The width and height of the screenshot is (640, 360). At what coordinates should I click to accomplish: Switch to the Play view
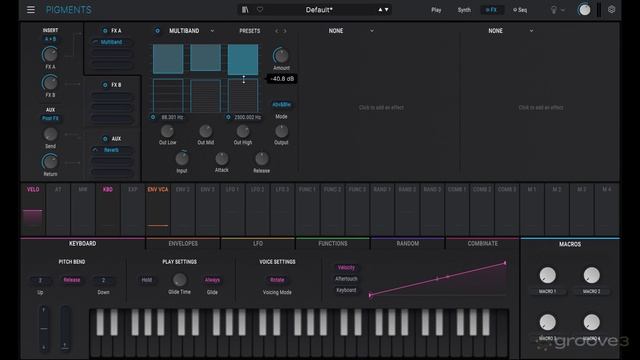(436, 10)
